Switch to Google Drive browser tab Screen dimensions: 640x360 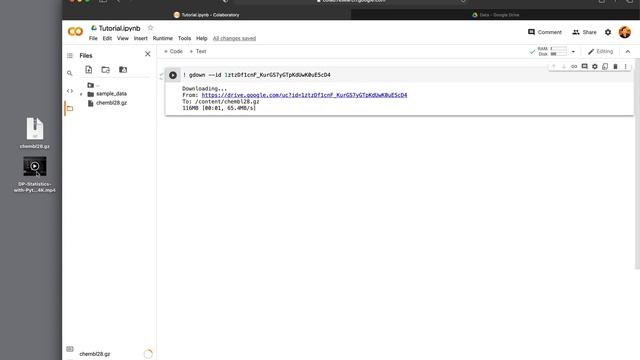(495, 15)
